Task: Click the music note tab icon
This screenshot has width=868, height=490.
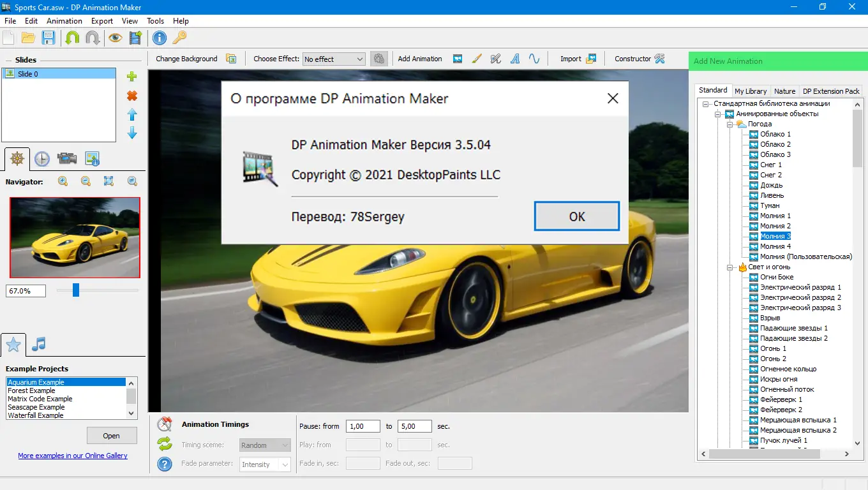Action: (39, 345)
